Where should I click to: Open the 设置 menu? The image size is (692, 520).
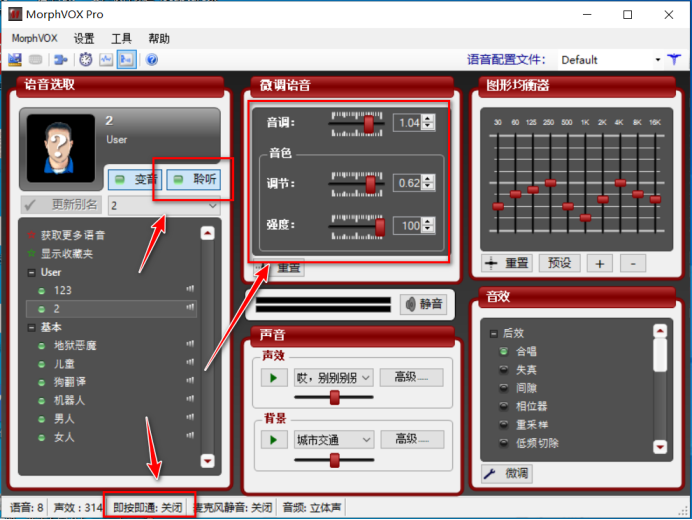tap(84, 38)
